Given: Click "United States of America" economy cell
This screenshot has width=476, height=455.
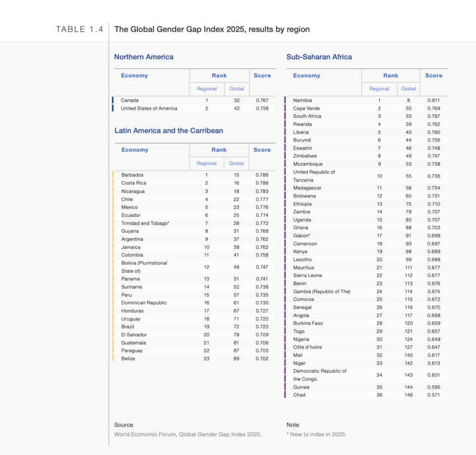Looking at the screenshot, I should pos(149,109).
